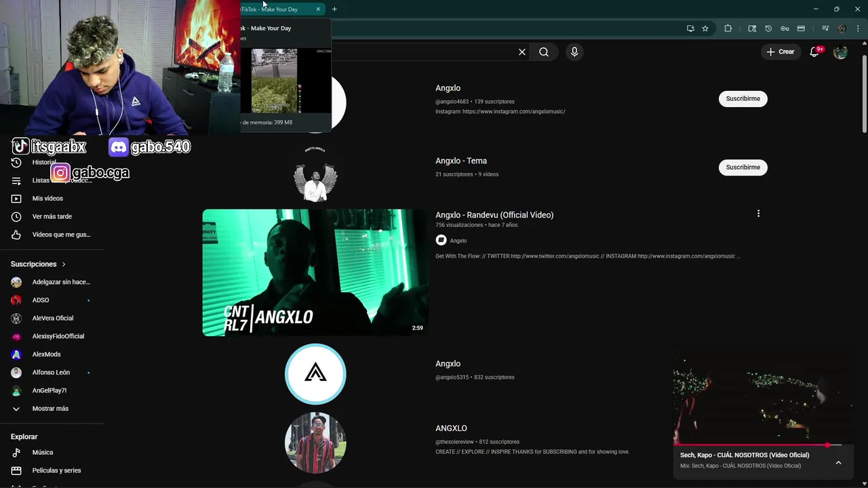Subscribe to Angxlo @angxlo4683 channel
Image resolution: width=868 pixels, height=488 pixels.
(x=743, y=99)
